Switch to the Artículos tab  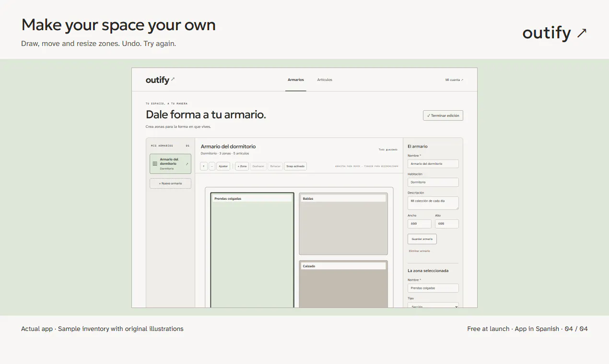pyautogui.click(x=325, y=80)
